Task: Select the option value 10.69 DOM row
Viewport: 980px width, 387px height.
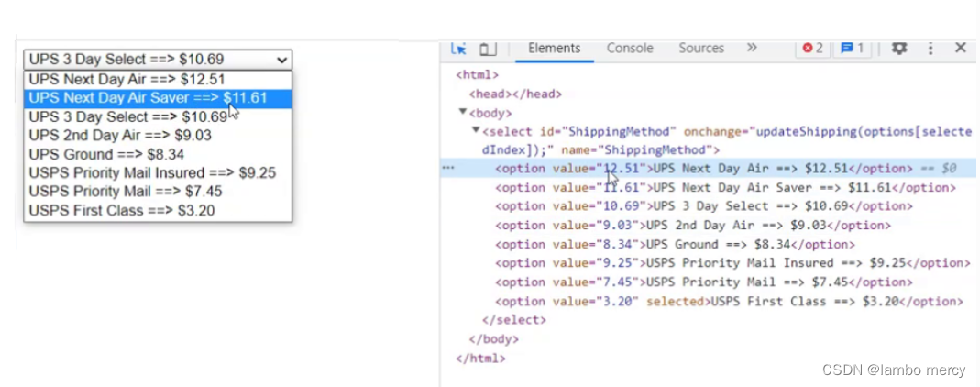Action: pos(704,206)
